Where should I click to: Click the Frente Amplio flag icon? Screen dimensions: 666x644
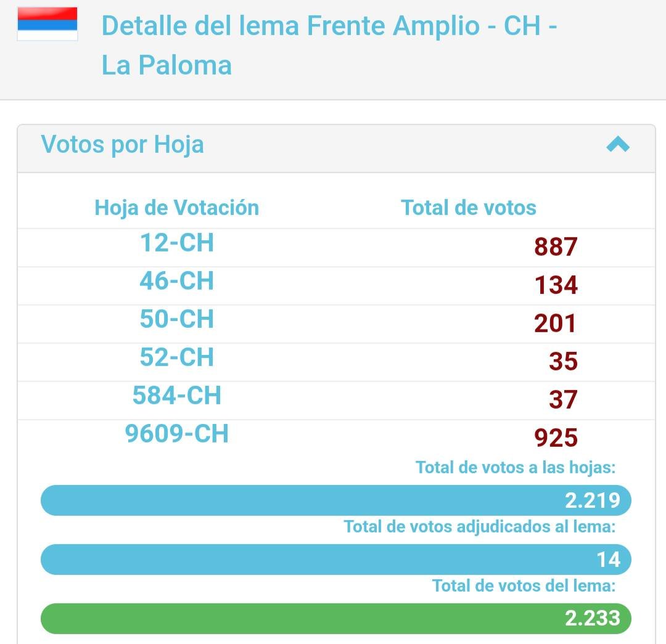pyautogui.click(x=47, y=24)
